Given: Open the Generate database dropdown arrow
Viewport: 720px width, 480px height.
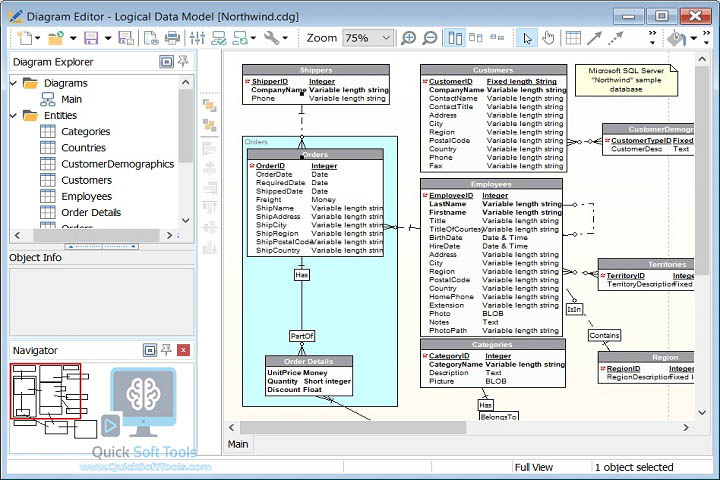Looking at the screenshot, I should 253,38.
